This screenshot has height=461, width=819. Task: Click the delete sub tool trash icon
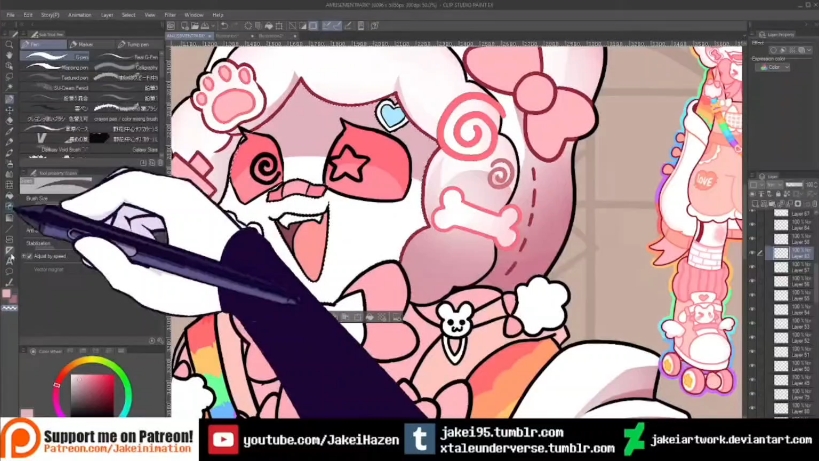click(160, 162)
